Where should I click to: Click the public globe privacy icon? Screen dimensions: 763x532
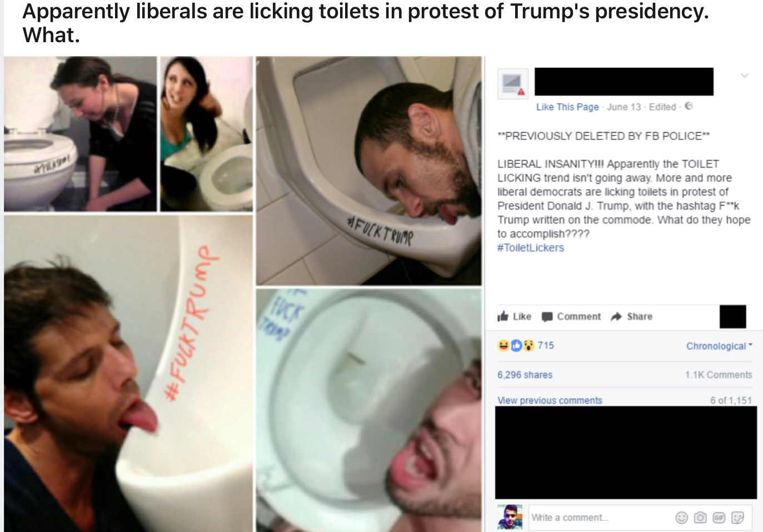tap(689, 106)
